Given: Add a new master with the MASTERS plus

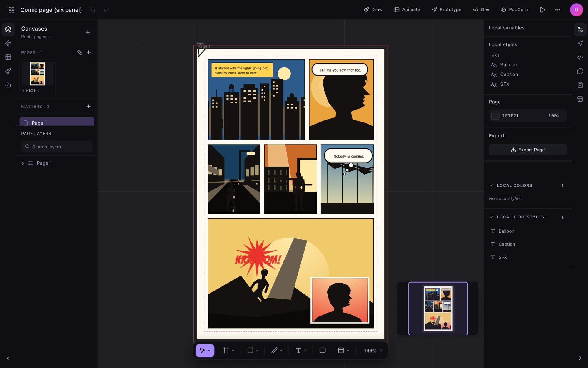Looking at the screenshot, I should pyautogui.click(x=88, y=106).
